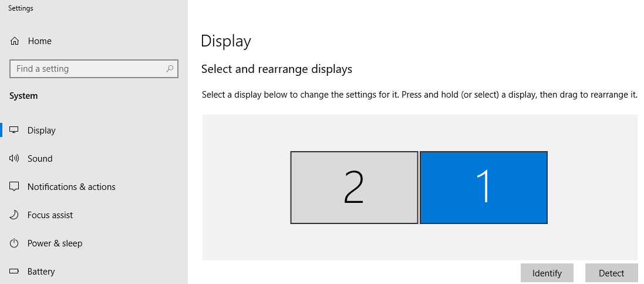Viewport: 644px width, 284px height.
Task: Click the Home house icon
Action: pyautogui.click(x=15, y=41)
